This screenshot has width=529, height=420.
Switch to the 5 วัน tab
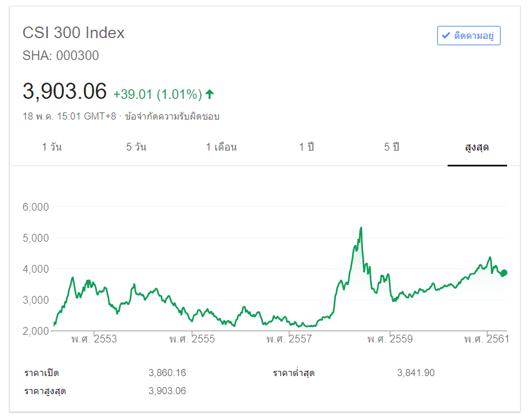point(136,147)
